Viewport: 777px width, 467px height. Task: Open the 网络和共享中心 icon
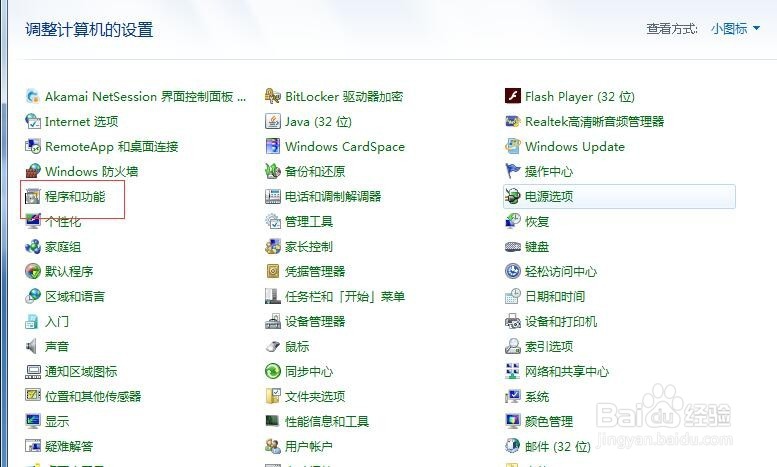point(512,371)
